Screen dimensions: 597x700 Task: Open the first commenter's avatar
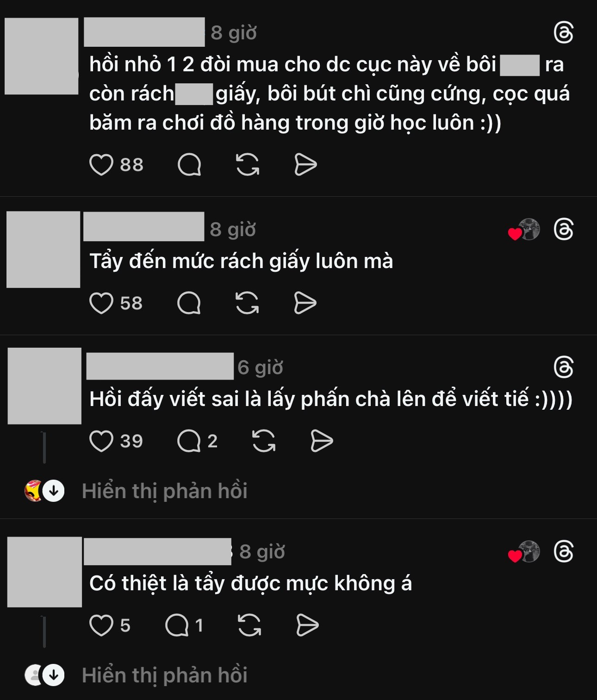42,56
